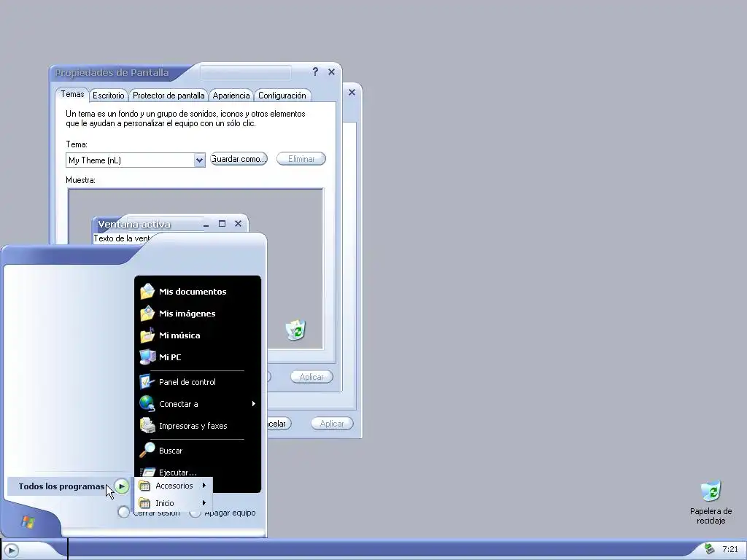This screenshot has height=560, width=747.
Task: Switch to the Temas tab
Action: 72,94
